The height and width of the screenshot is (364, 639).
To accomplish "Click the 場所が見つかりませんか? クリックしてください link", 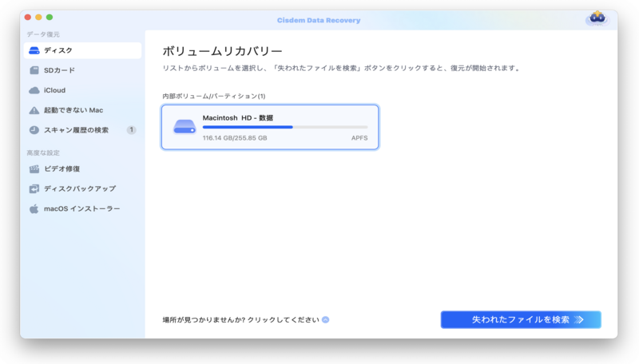I will (240, 320).
